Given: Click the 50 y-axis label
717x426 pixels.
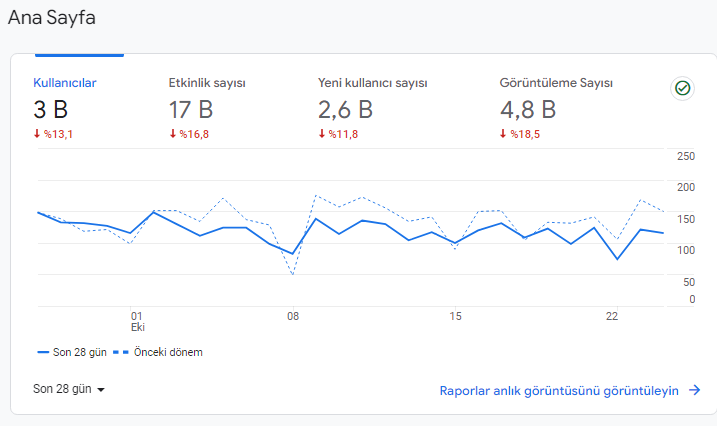Looking at the screenshot, I should [x=689, y=282].
